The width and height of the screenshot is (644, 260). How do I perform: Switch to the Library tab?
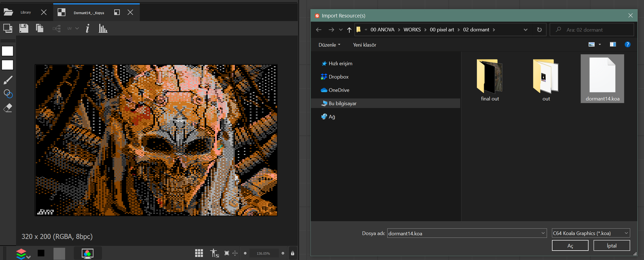(26, 12)
